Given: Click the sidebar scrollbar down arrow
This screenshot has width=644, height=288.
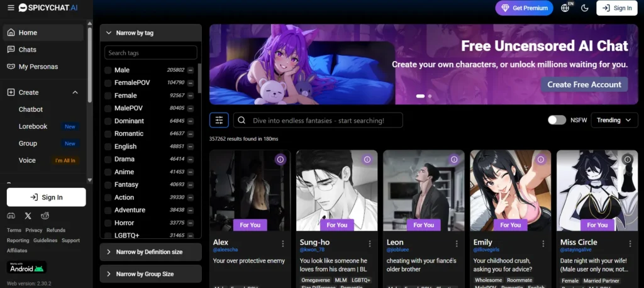Looking at the screenshot, I should pos(90,180).
